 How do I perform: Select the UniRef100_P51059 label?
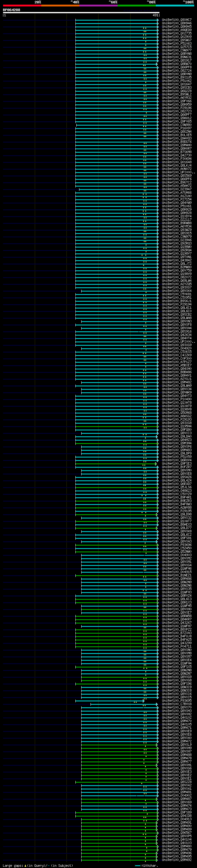tap(176, 457)
